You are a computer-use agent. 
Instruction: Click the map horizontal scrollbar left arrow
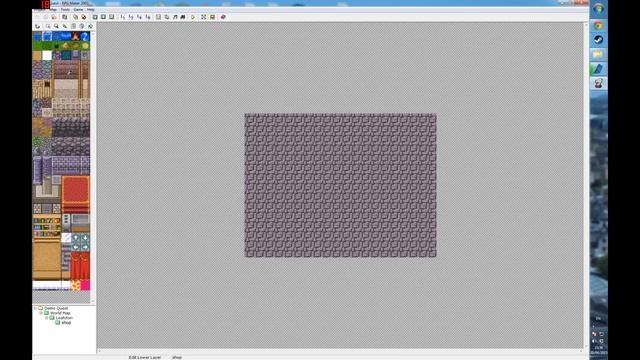(100, 351)
